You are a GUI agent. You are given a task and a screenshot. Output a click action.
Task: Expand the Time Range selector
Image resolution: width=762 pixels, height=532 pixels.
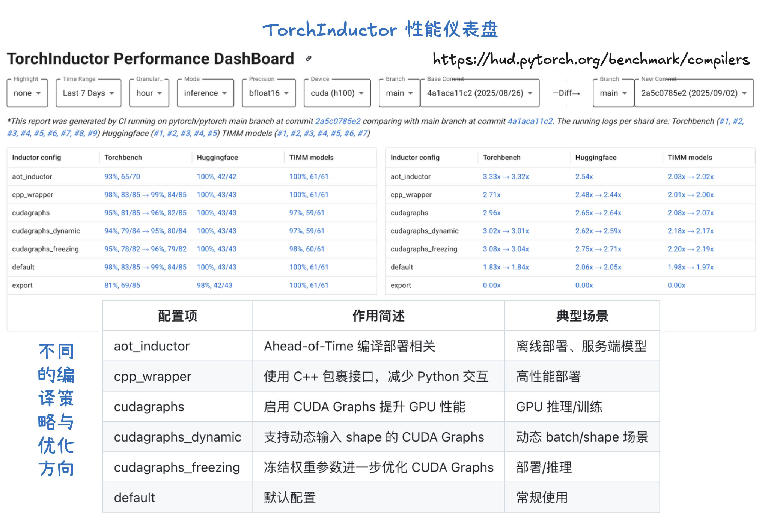[x=88, y=93]
